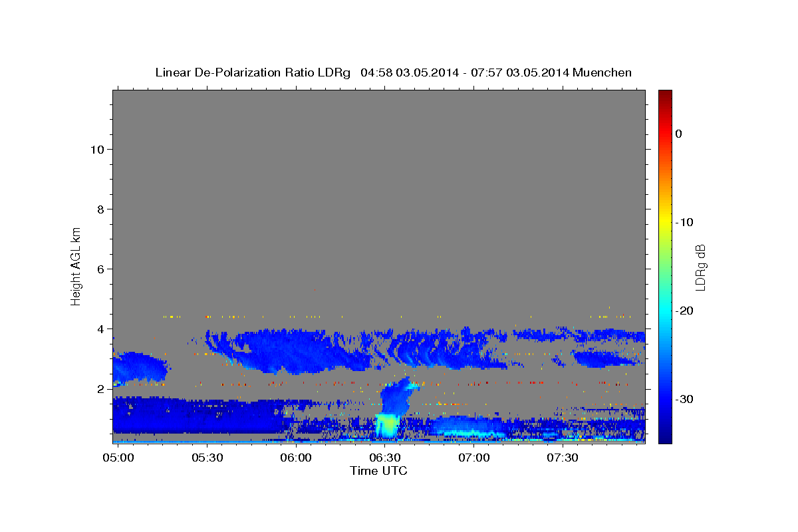Click the height tick label 8

tap(101, 209)
